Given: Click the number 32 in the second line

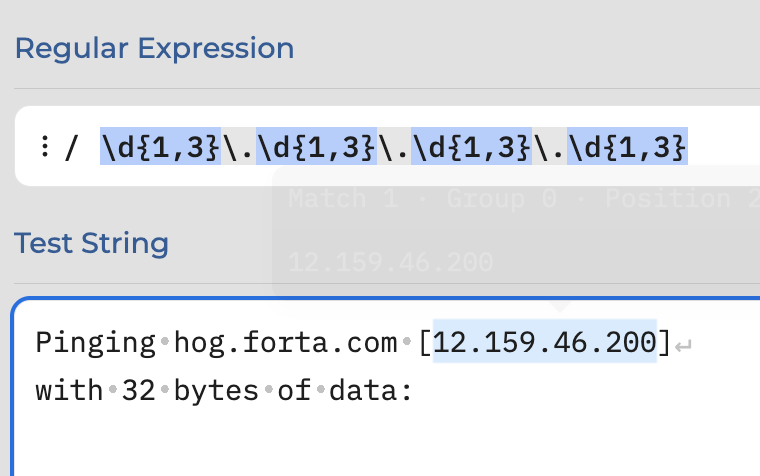Looking at the screenshot, I should pyautogui.click(x=139, y=390).
